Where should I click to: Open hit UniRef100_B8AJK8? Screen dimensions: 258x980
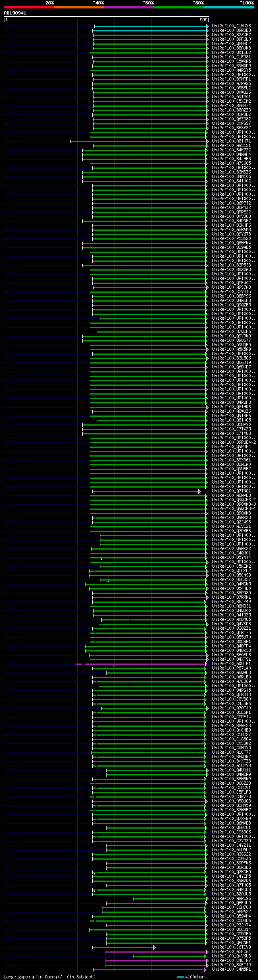[231, 48]
